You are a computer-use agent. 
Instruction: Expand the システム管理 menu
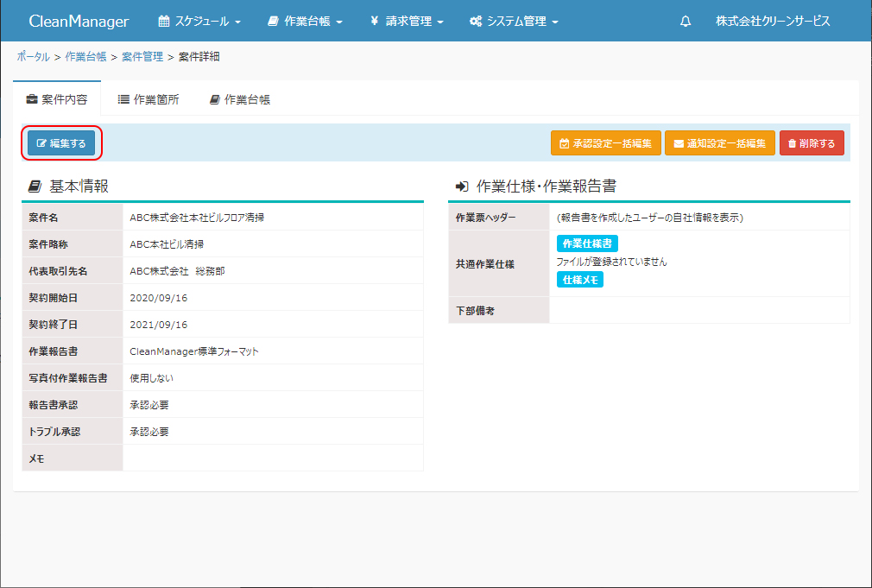(514, 22)
